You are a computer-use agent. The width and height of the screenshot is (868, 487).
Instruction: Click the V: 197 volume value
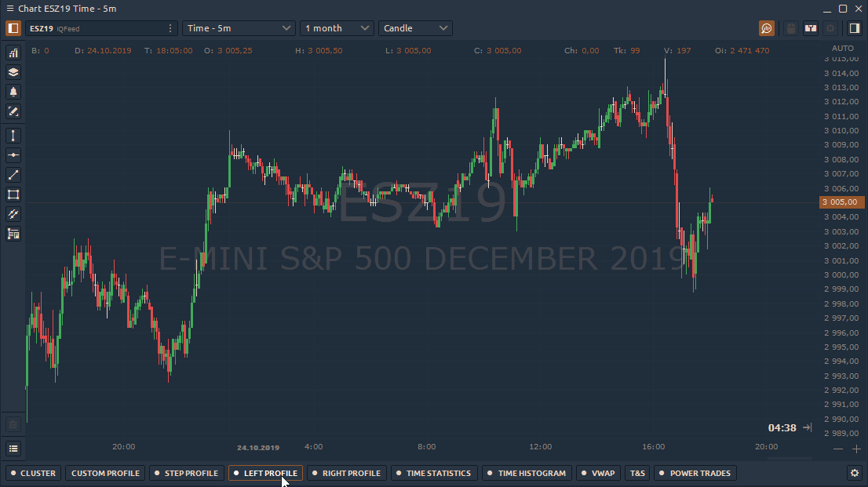pyautogui.click(x=677, y=50)
